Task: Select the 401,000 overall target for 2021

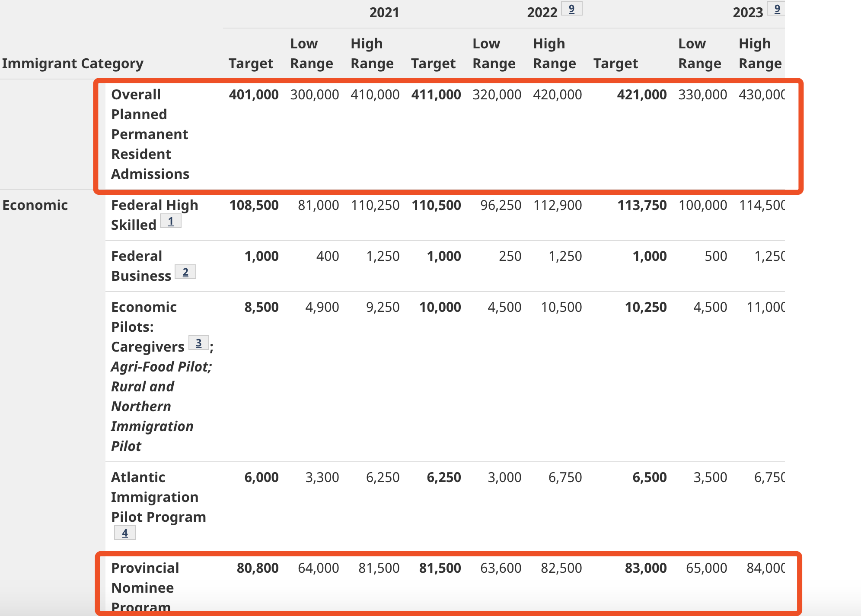Action: click(x=254, y=95)
